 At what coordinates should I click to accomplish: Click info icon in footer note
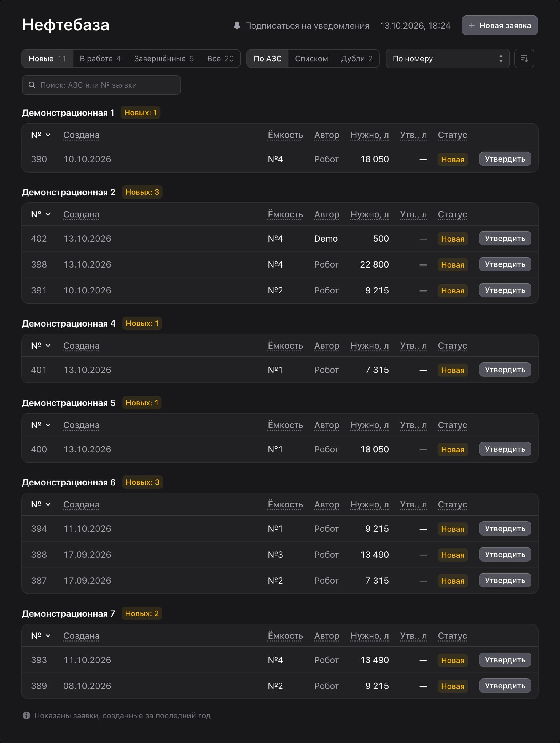click(26, 715)
